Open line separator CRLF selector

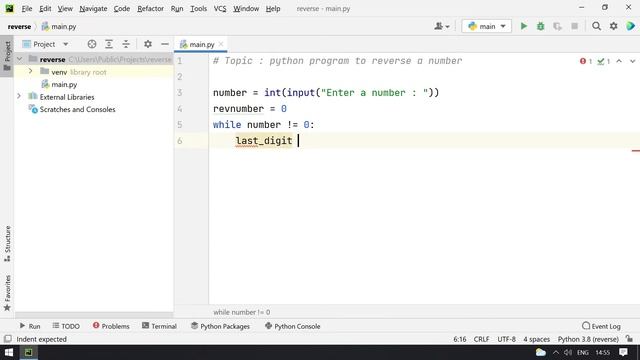481,339
